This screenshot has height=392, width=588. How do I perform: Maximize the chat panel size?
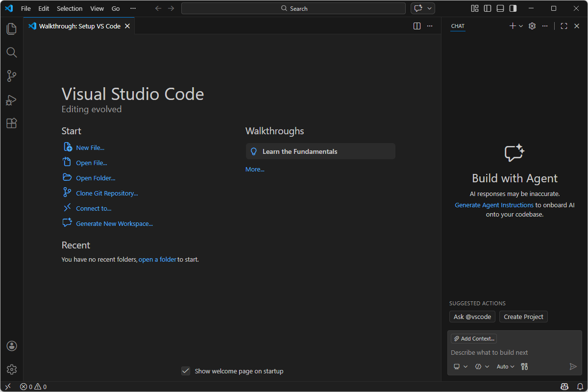click(564, 26)
